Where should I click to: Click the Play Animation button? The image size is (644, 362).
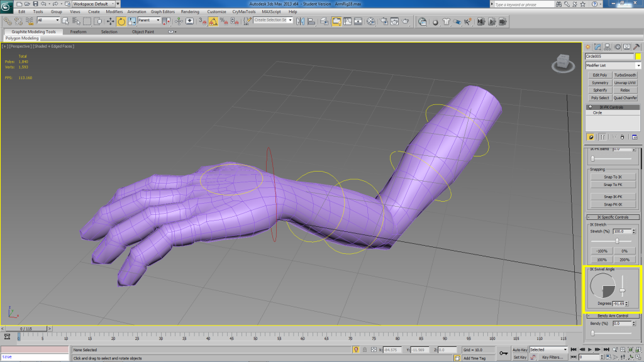pyautogui.click(x=589, y=349)
